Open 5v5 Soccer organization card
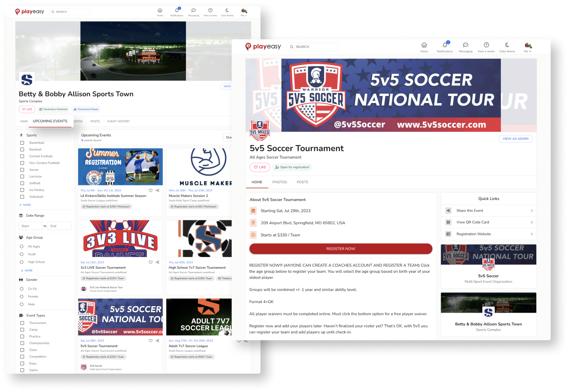The width and height of the screenshot is (569, 392). [x=488, y=266]
